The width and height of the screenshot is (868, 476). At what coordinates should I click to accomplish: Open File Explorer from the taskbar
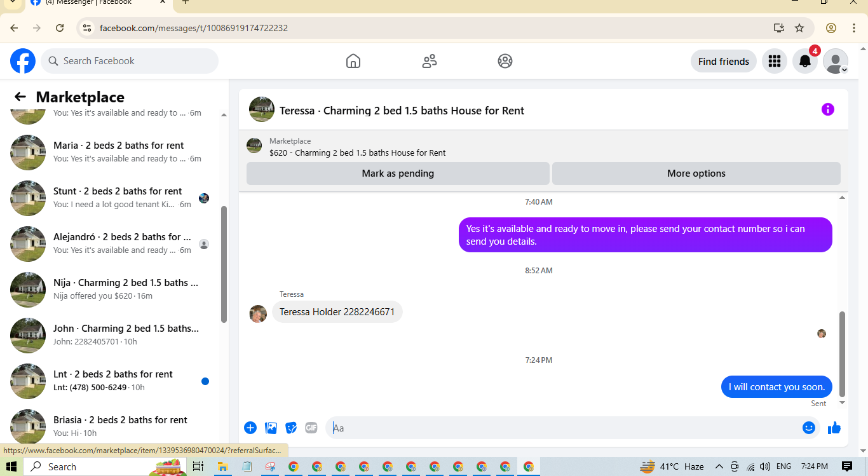[x=223, y=466]
